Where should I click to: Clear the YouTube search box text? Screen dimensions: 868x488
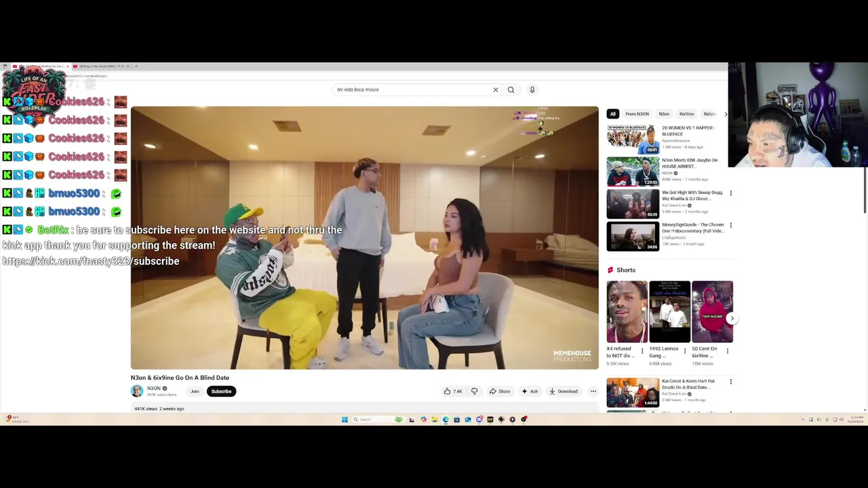496,89
